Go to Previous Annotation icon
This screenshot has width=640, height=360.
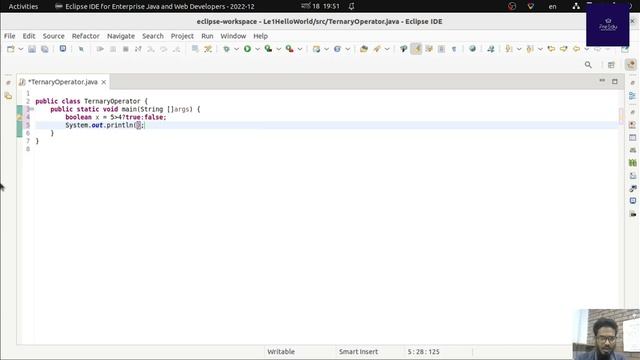tap(530, 49)
